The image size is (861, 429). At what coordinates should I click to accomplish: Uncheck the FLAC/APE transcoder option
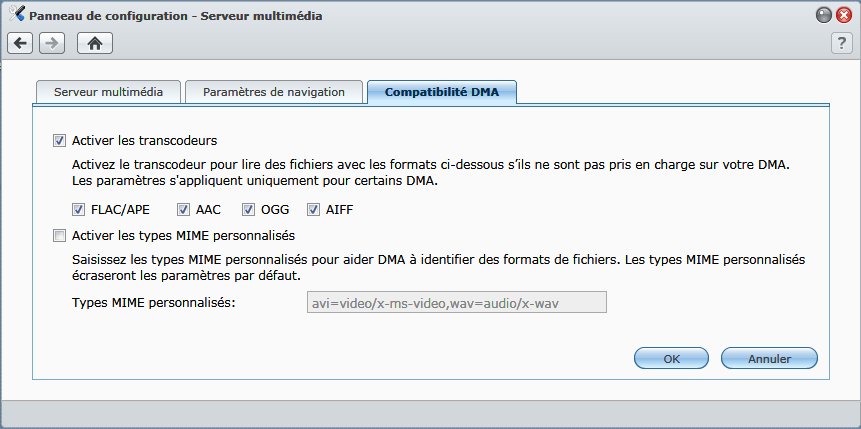point(79,210)
